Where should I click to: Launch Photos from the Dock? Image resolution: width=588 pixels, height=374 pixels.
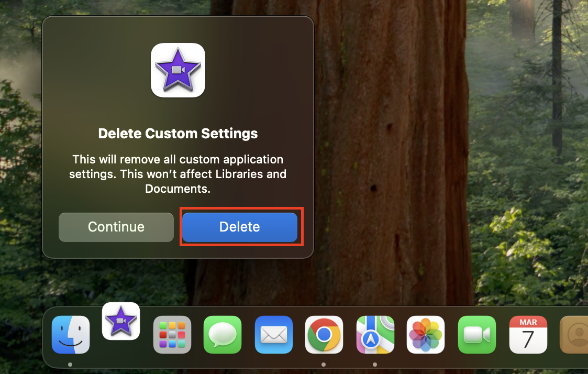coord(426,335)
